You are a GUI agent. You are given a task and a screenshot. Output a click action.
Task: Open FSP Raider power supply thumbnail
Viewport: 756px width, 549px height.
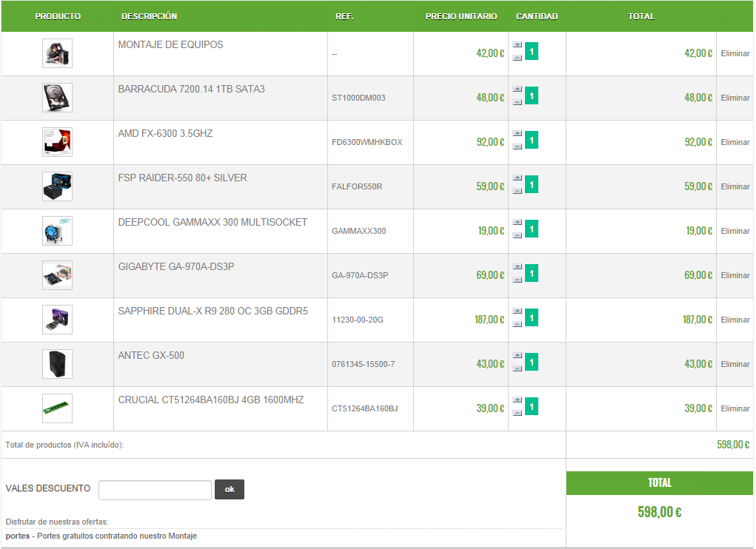[57, 186]
